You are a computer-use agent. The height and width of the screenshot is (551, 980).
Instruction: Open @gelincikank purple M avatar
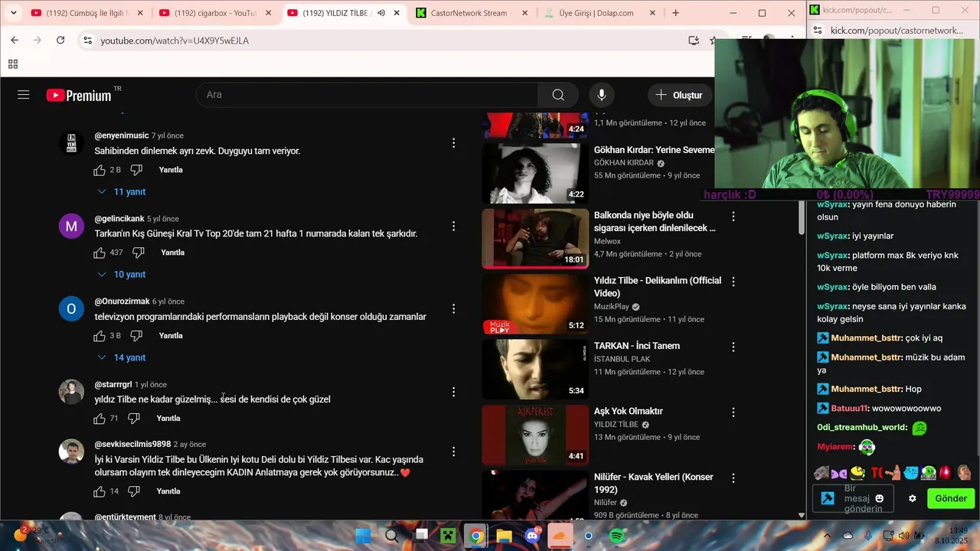(x=71, y=227)
